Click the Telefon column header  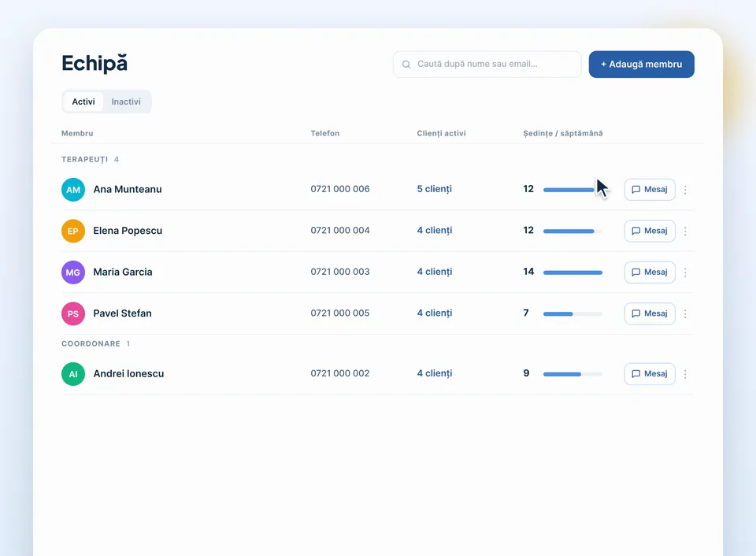pyautogui.click(x=325, y=133)
